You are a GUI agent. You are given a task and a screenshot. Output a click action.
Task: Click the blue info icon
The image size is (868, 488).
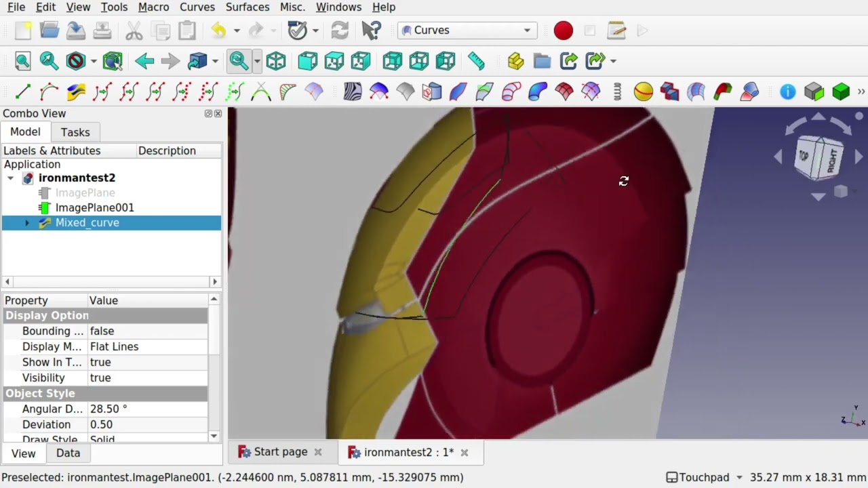point(788,91)
